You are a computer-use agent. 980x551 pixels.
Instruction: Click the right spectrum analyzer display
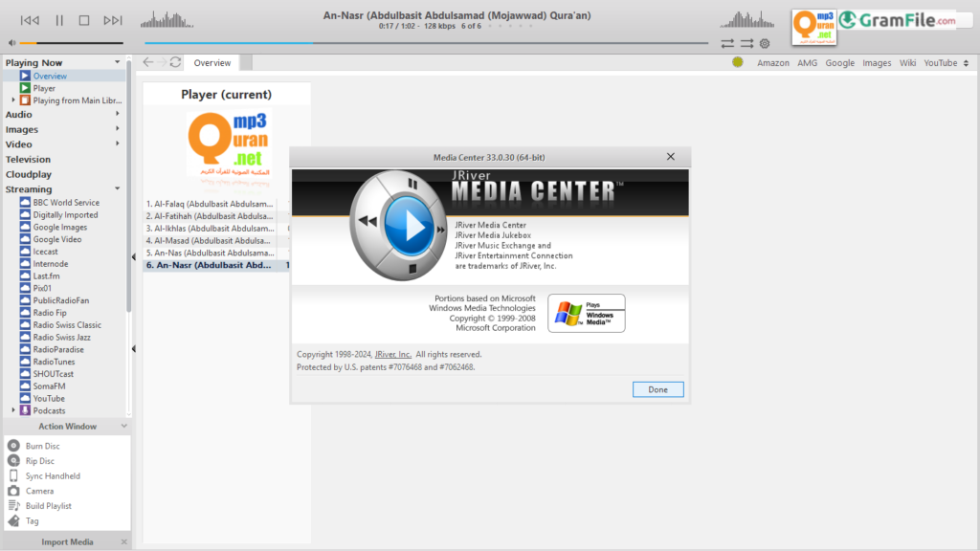746,20
